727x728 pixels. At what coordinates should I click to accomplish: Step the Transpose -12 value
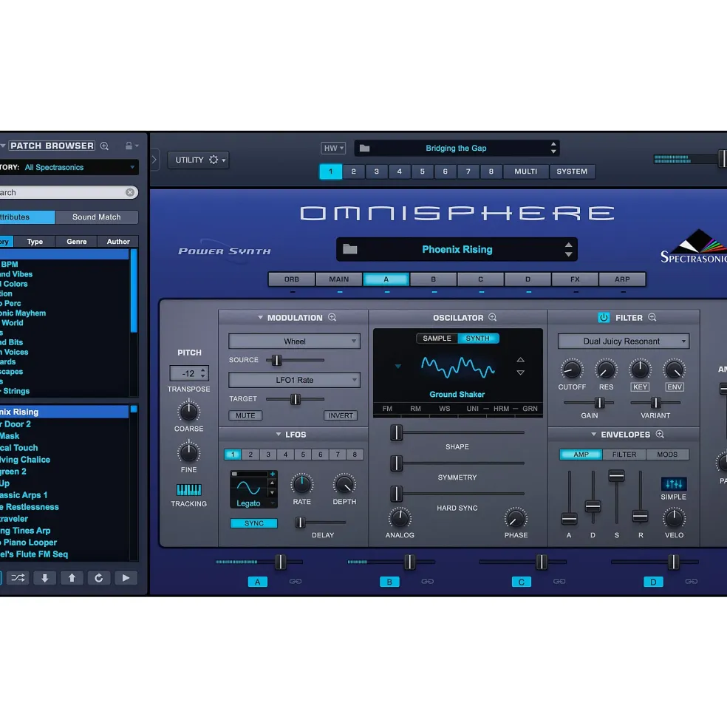pyautogui.click(x=203, y=372)
